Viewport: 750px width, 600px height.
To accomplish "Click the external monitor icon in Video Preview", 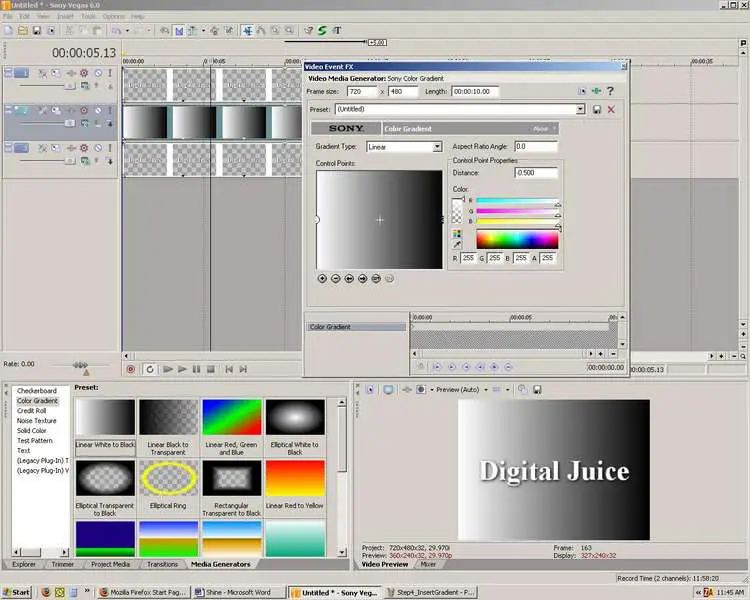I will 388,389.
